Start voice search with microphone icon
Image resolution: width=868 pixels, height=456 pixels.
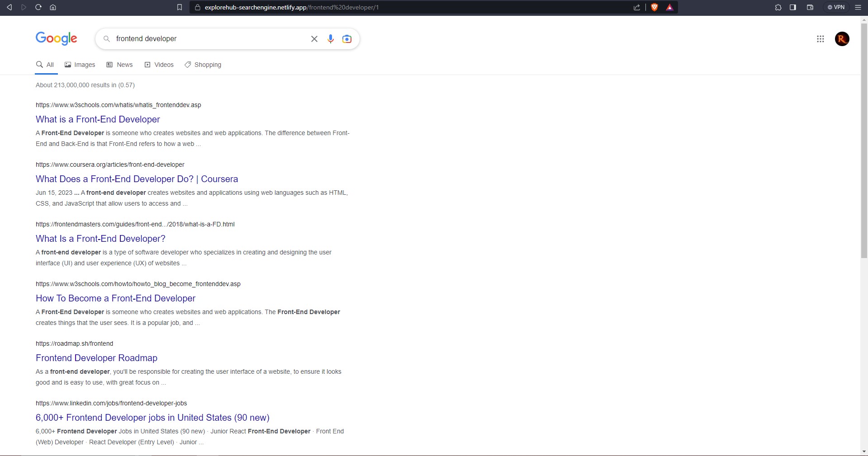(x=331, y=39)
